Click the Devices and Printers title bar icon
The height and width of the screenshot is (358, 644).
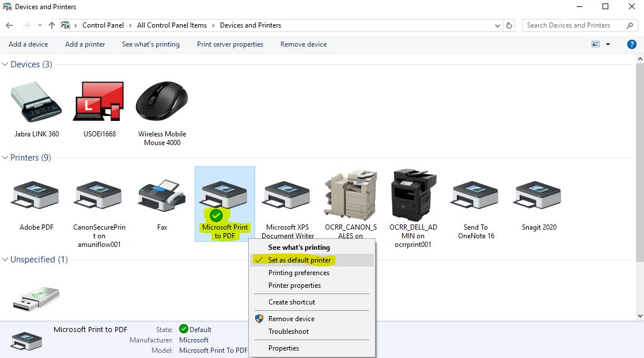(x=7, y=6)
